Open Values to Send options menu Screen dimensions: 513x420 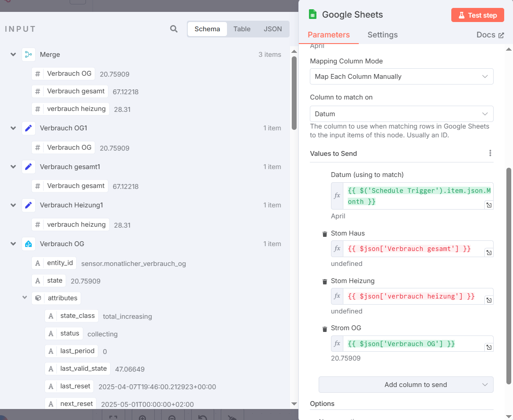tap(490, 153)
